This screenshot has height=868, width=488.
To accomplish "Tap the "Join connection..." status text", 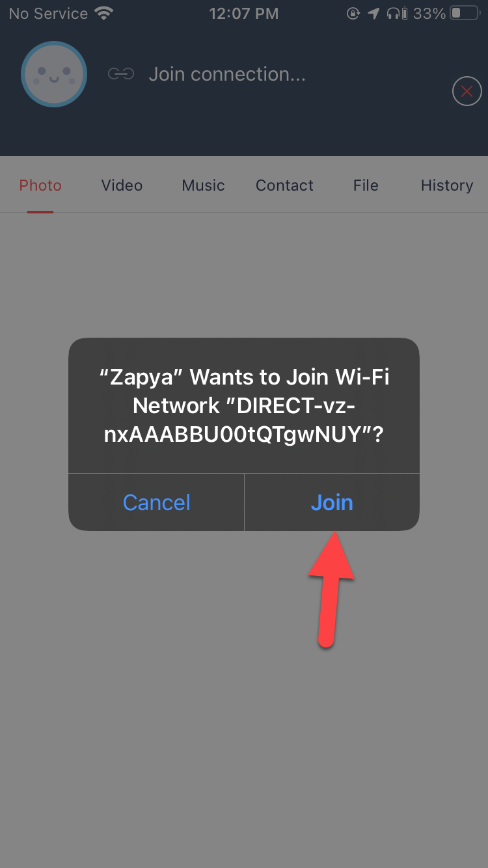I will (x=227, y=74).
